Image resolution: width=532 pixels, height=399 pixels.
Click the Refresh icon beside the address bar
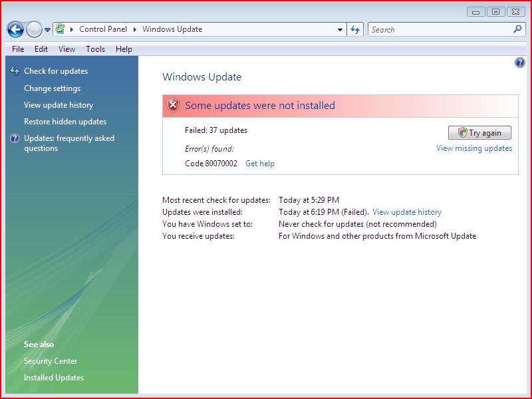355,29
